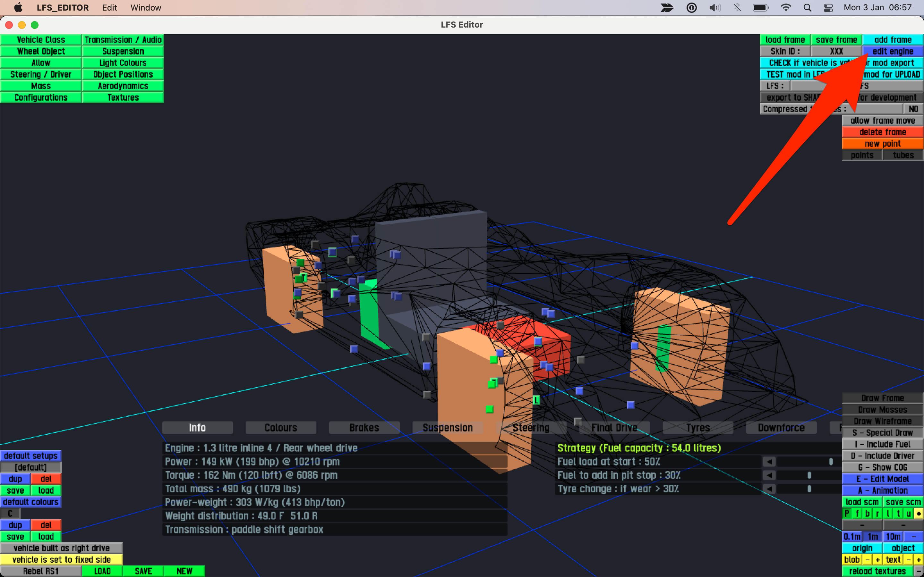Toggle Compressed textures NO value

(913, 109)
